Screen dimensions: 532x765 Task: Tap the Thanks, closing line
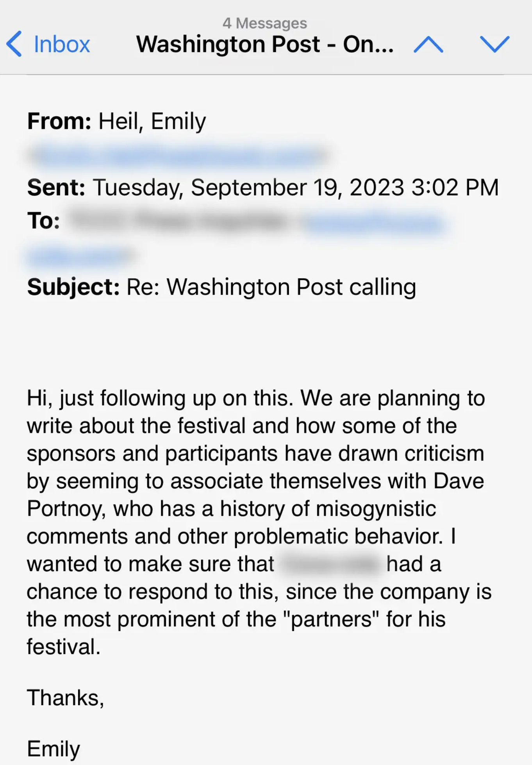coord(66,698)
